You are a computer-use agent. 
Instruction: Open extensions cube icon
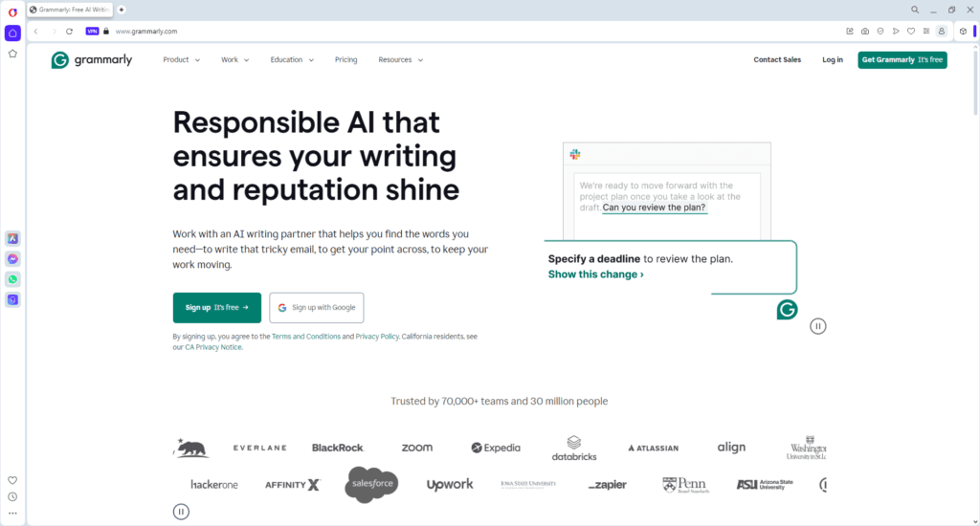pyautogui.click(x=963, y=32)
